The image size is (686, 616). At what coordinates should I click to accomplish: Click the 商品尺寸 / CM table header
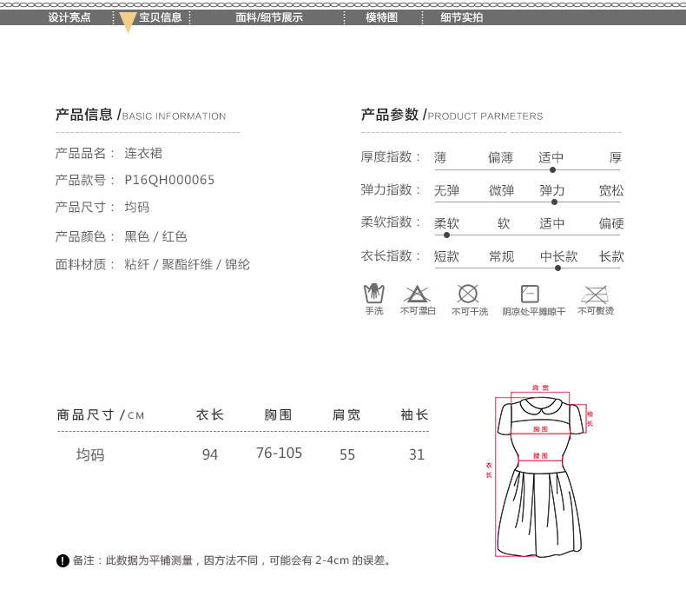100,414
